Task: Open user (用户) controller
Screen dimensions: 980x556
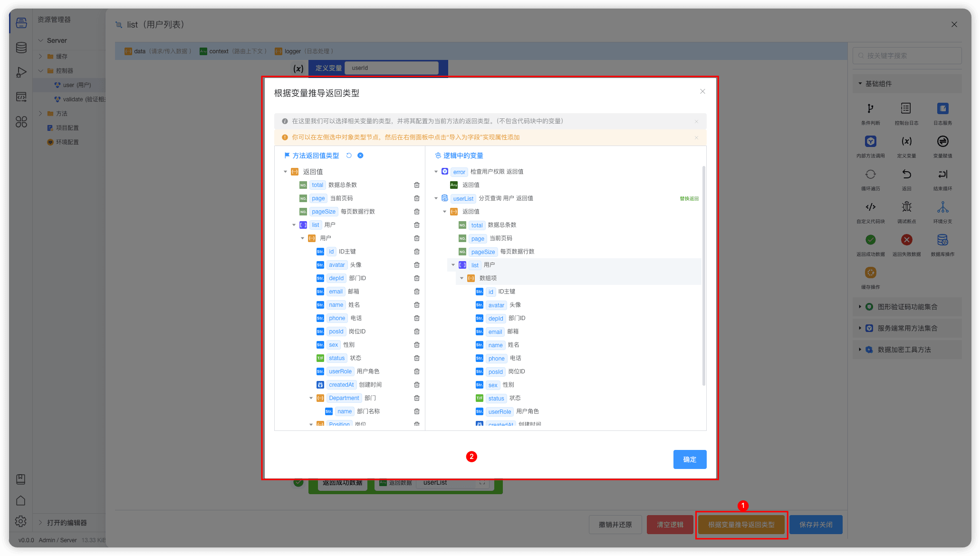Action: click(69, 85)
